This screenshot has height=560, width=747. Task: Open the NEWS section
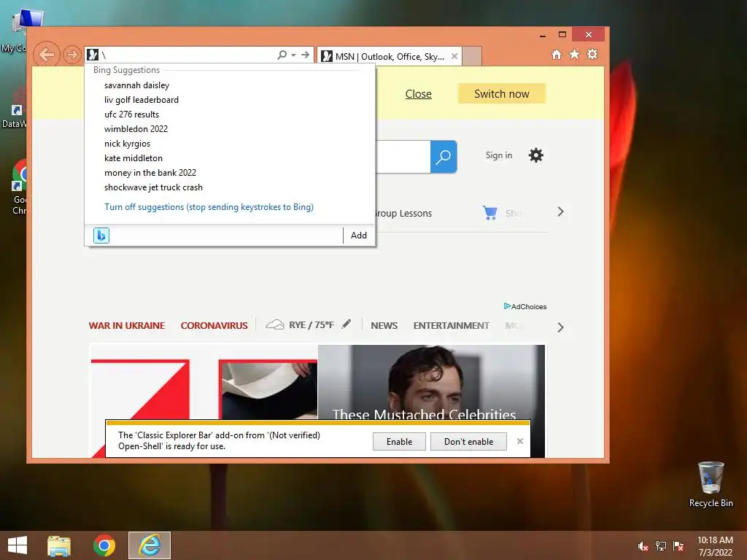coord(384,326)
